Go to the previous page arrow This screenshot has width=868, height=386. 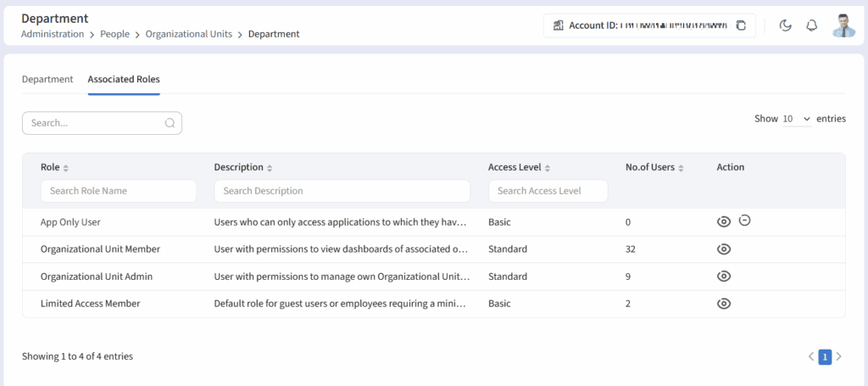(x=811, y=357)
